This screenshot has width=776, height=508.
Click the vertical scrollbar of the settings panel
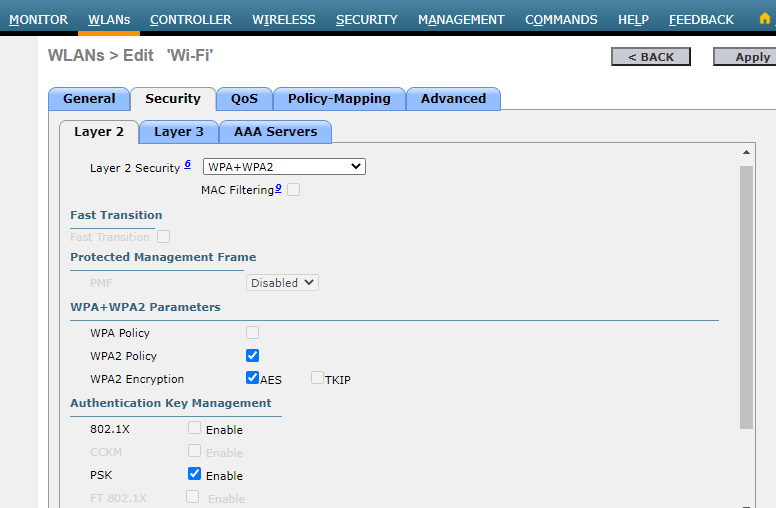tap(746, 300)
